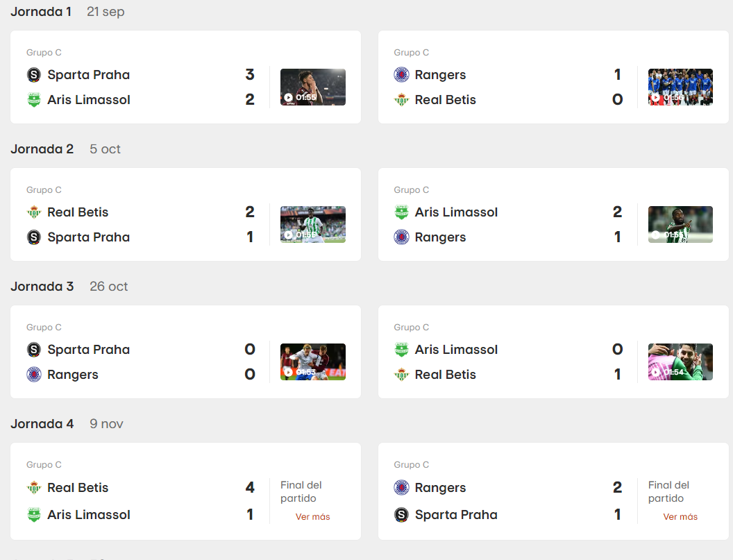This screenshot has height=560, width=733.
Task: Open Rangers team name in Jornada 2
Action: [440, 237]
